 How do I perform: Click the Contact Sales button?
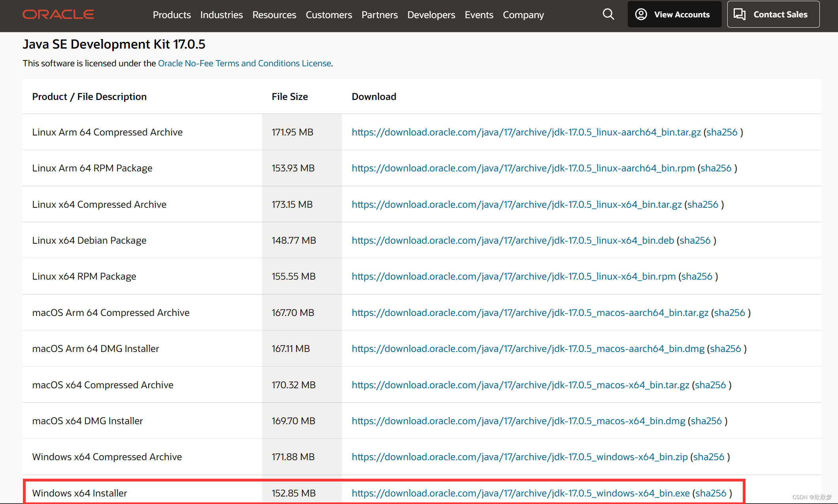(773, 14)
